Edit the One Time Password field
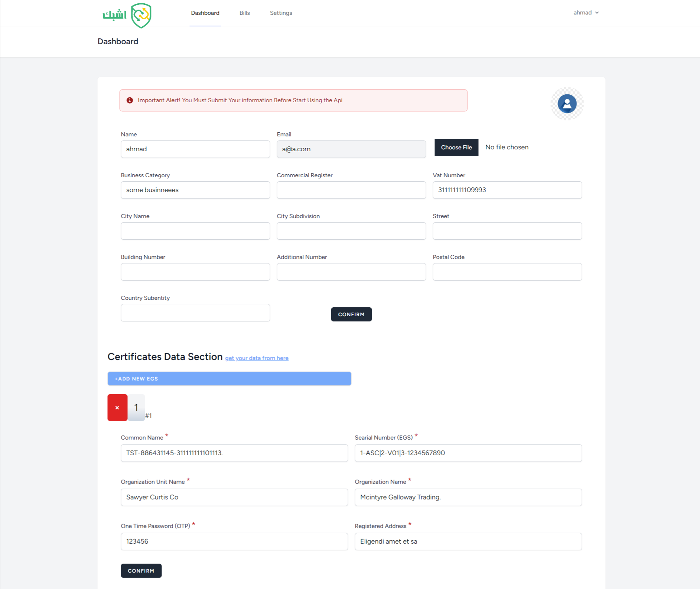This screenshot has width=700, height=589. point(234,541)
